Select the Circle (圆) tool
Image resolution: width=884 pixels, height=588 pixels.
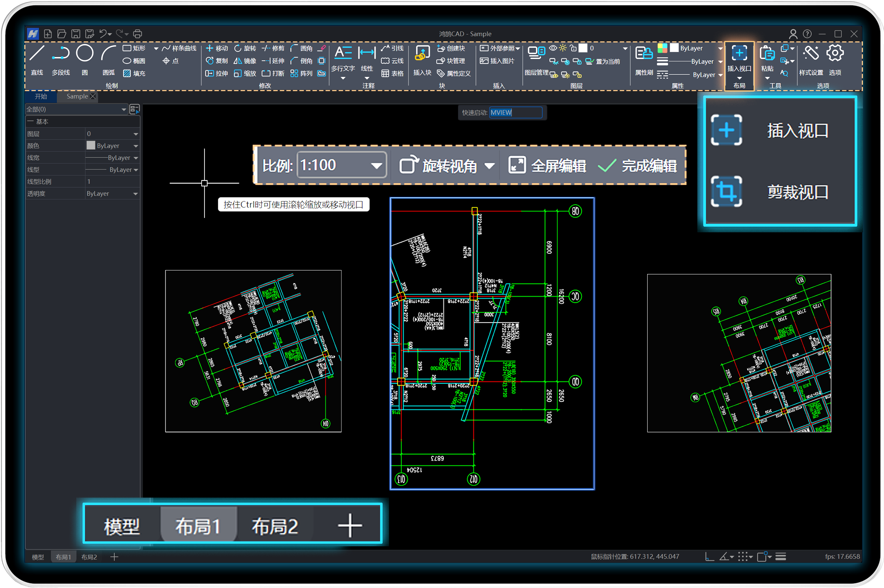tap(85, 53)
